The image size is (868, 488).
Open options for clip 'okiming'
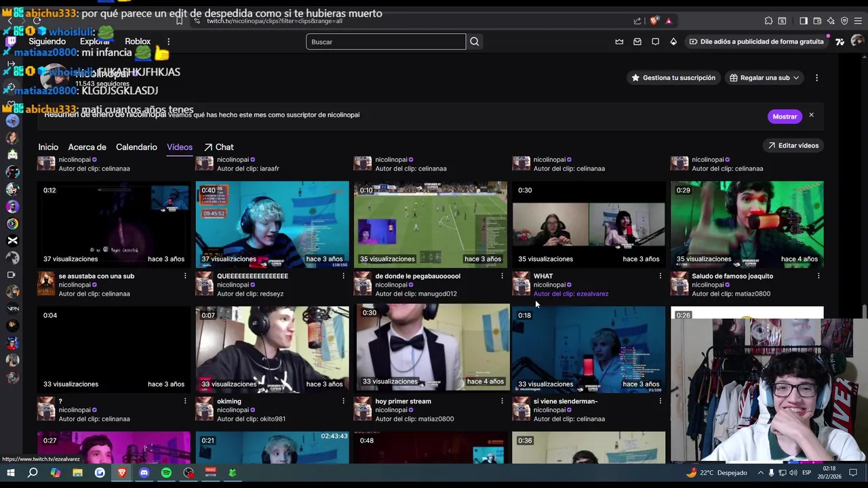(343, 401)
